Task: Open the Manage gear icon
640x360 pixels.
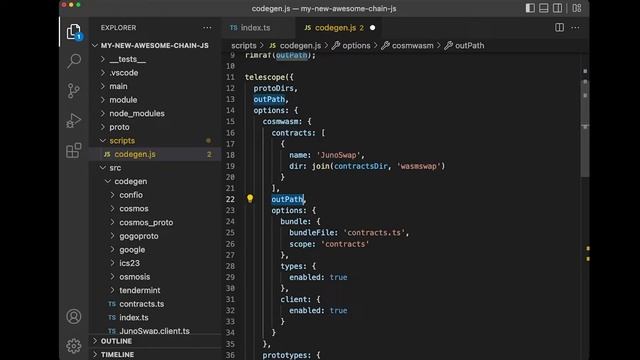Action: [x=74, y=346]
